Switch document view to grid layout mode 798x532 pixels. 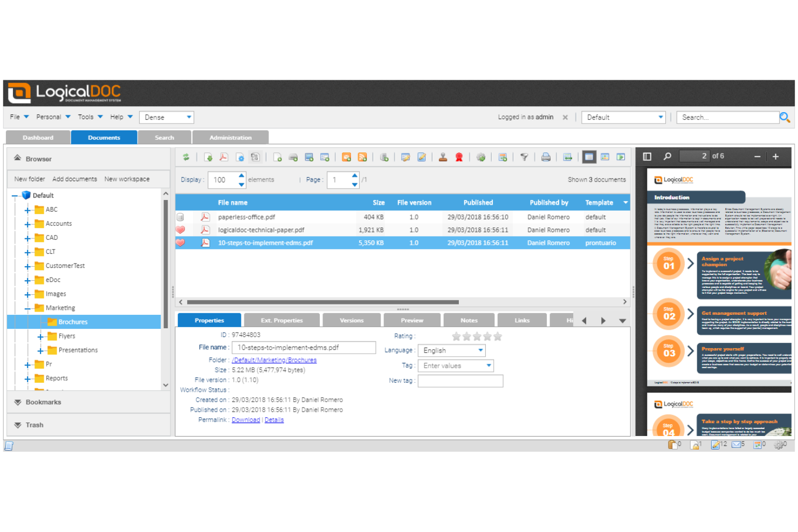coord(605,157)
